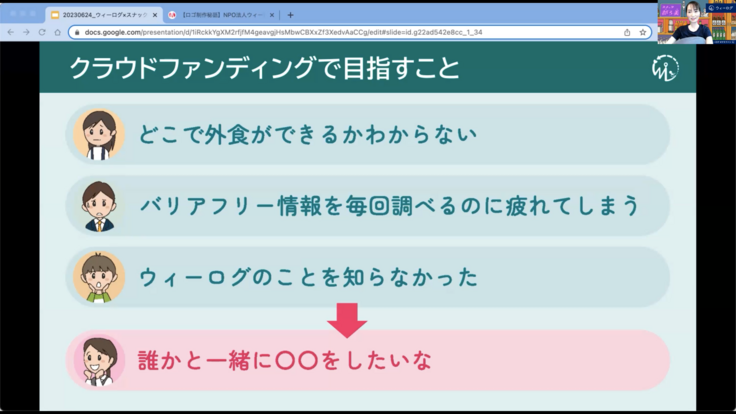736x414 pixels.
Task: Click the smiling woman avatar in pink row
Action: click(99, 360)
